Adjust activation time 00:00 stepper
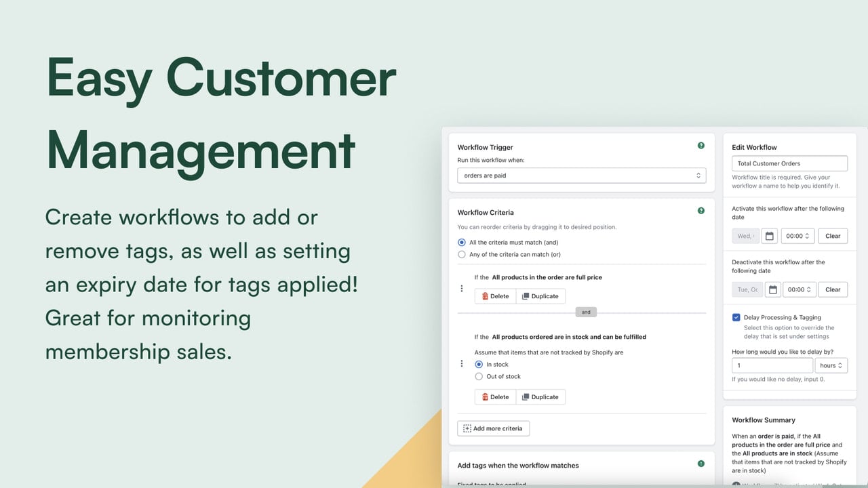 pos(797,236)
